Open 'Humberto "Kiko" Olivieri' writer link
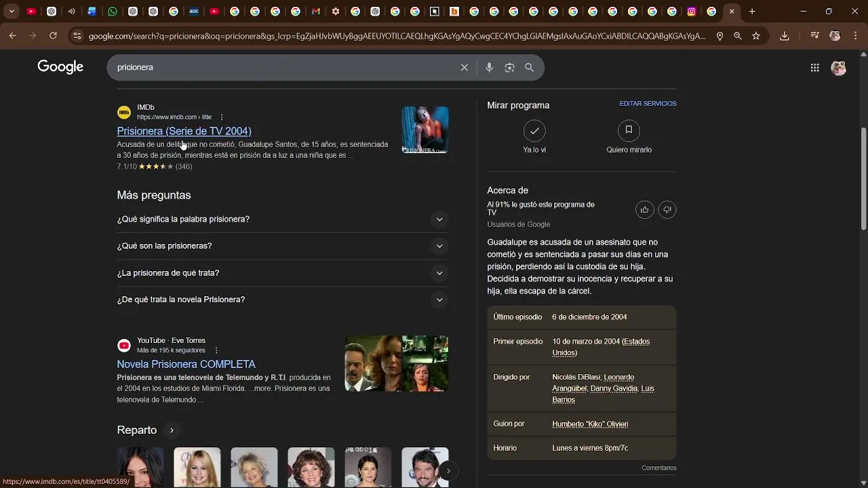The image size is (868, 488). [x=590, y=424]
